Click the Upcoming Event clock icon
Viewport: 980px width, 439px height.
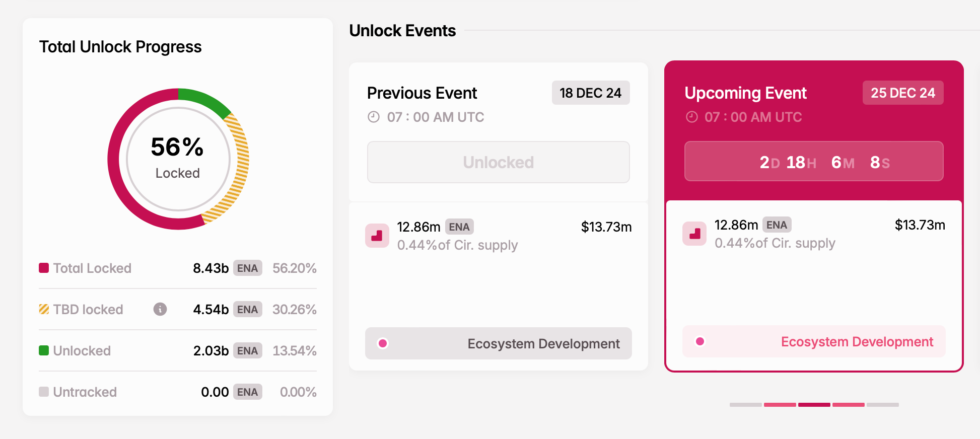[x=692, y=117]
